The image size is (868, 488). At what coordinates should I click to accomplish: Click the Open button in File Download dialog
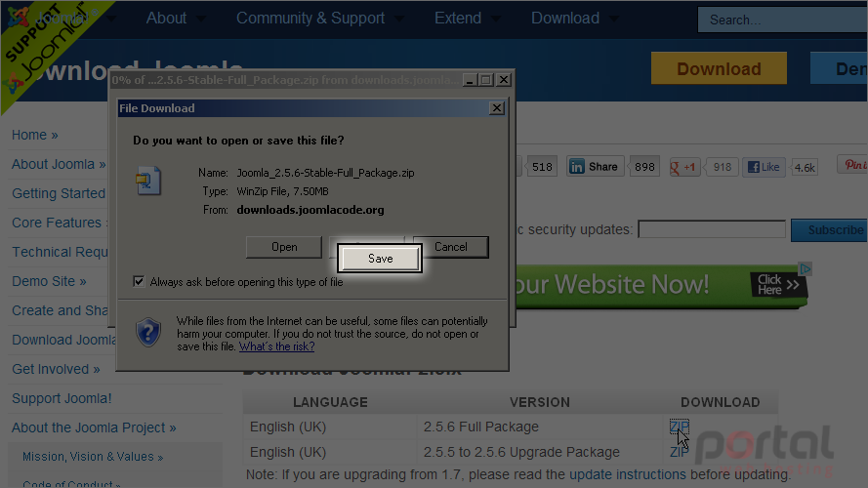pos(284,247)
